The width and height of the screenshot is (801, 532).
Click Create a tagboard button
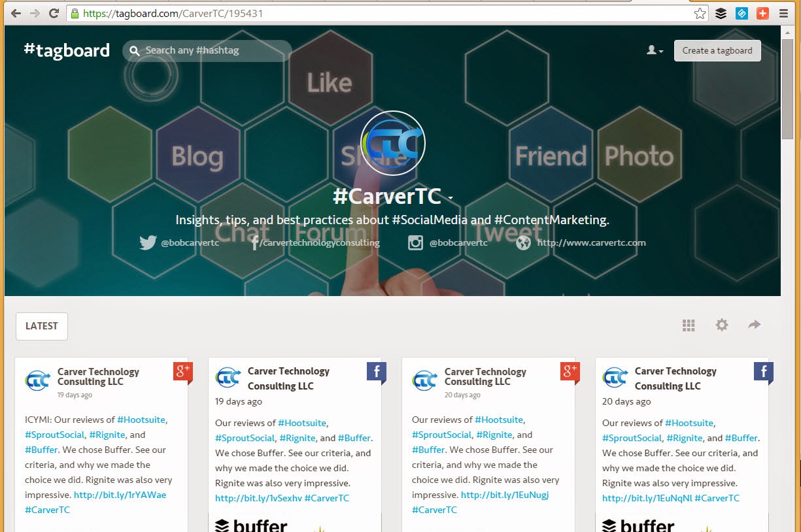[x=717, y=50]
